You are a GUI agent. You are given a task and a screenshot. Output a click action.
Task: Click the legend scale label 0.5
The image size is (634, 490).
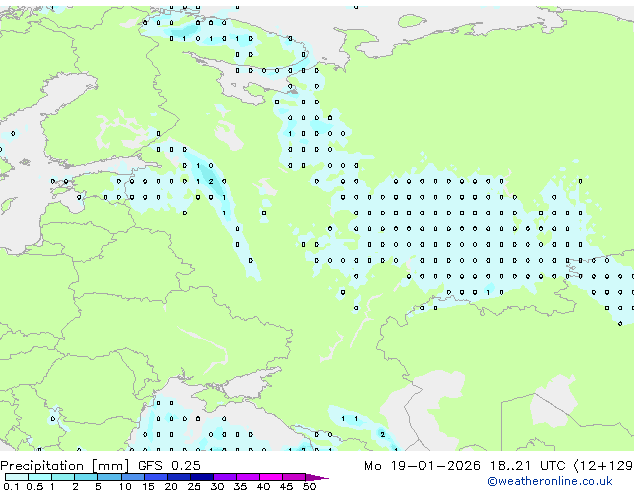35,486
